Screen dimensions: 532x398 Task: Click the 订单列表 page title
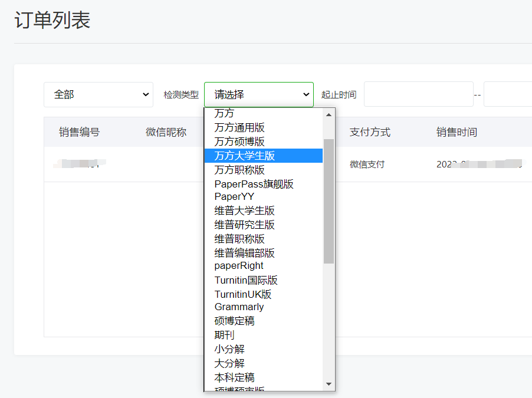(x=52, y=20)
